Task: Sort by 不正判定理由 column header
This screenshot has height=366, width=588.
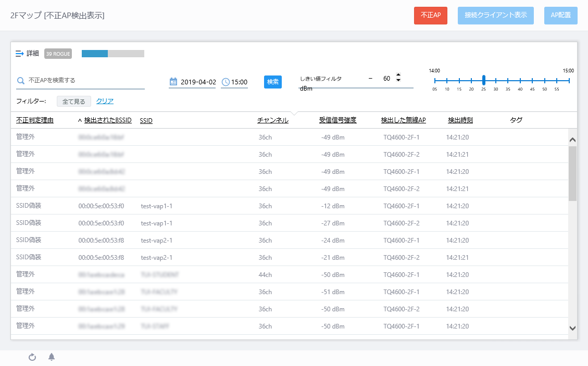Action: pyautogui.click(x=35, y=120)
